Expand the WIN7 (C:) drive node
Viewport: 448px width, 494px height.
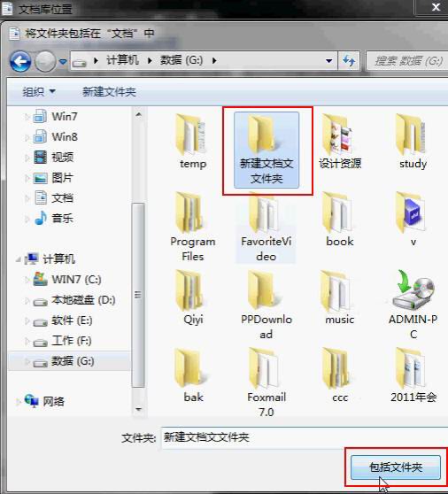[x=27, y=279]
